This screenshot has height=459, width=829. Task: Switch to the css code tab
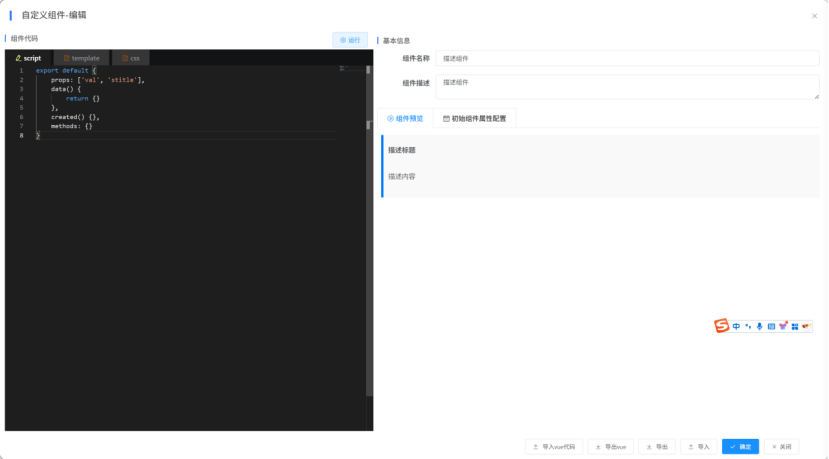pos(131,58)
